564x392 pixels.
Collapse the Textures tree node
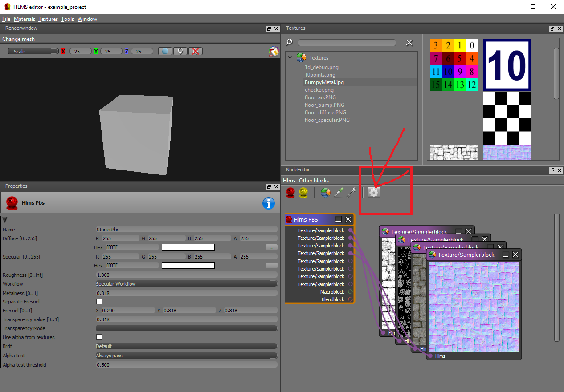click(x=290, y=57)
